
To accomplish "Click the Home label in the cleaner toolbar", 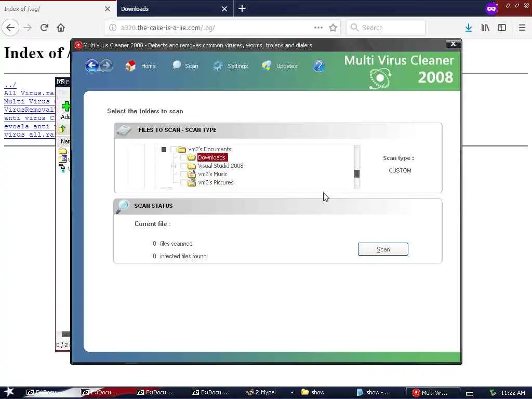I will tap(148, 66).
